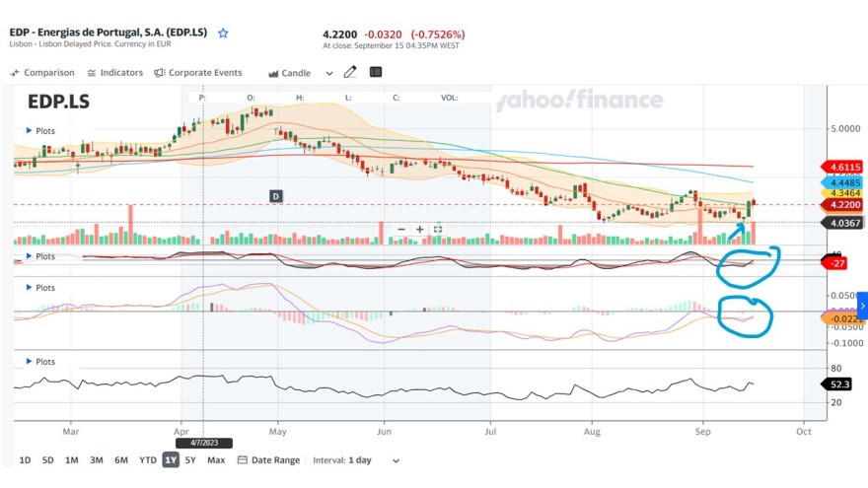Select the 1M time range

click(x=71, y=459)
